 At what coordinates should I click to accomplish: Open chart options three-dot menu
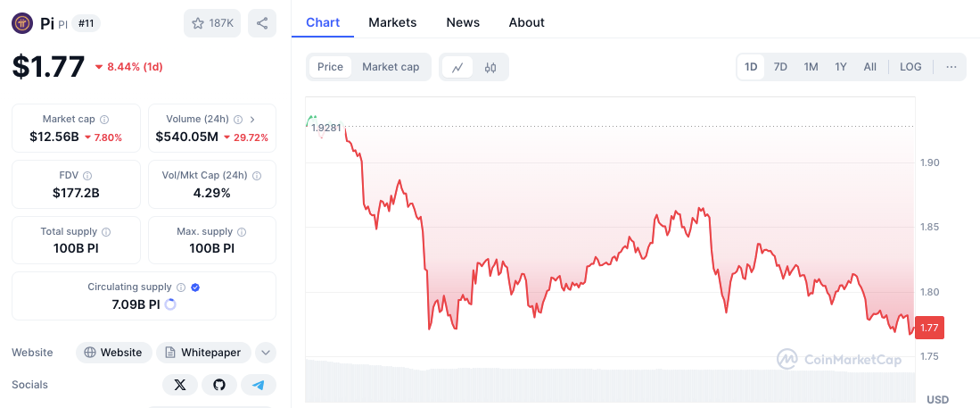(951, 67)
